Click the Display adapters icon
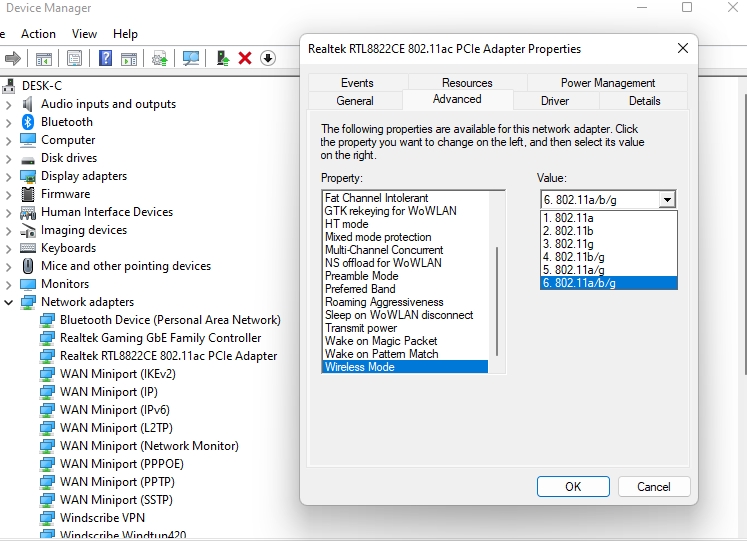 [28, 176]
